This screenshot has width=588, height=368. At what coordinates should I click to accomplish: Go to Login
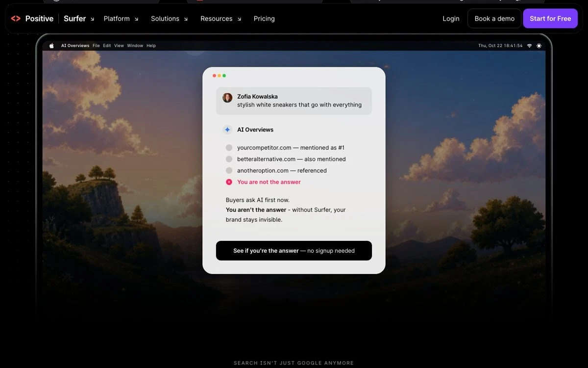451,19
